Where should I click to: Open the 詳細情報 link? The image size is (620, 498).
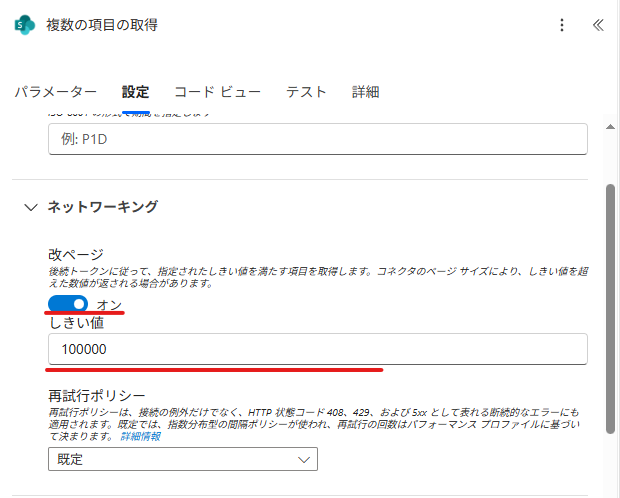click(141, 437)
